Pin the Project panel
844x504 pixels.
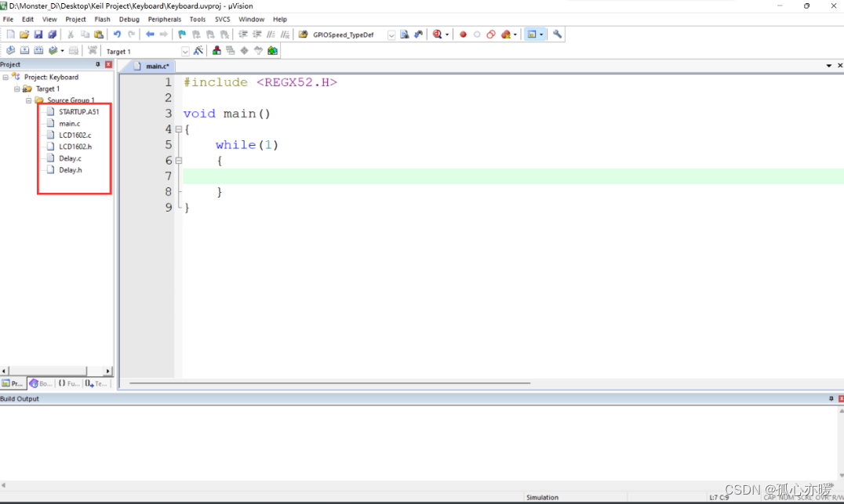[97, 64]
